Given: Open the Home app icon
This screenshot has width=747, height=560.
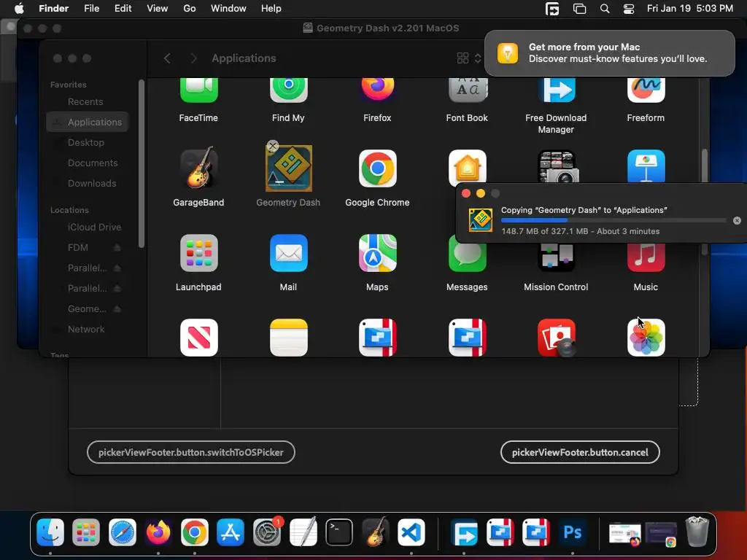Looking at the screenshot, I should pyautogui.click(x=468, y=166).
